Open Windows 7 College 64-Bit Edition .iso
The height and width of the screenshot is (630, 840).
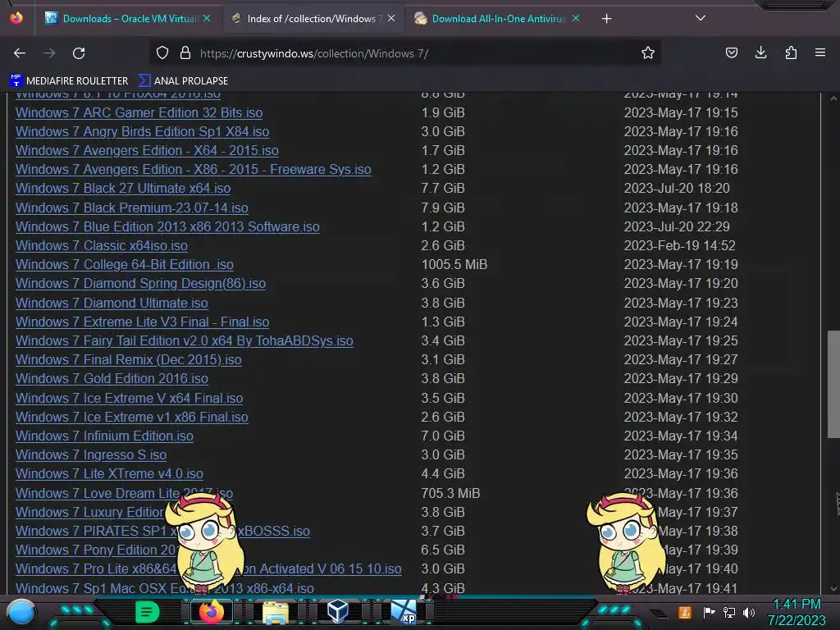[125, 265]
